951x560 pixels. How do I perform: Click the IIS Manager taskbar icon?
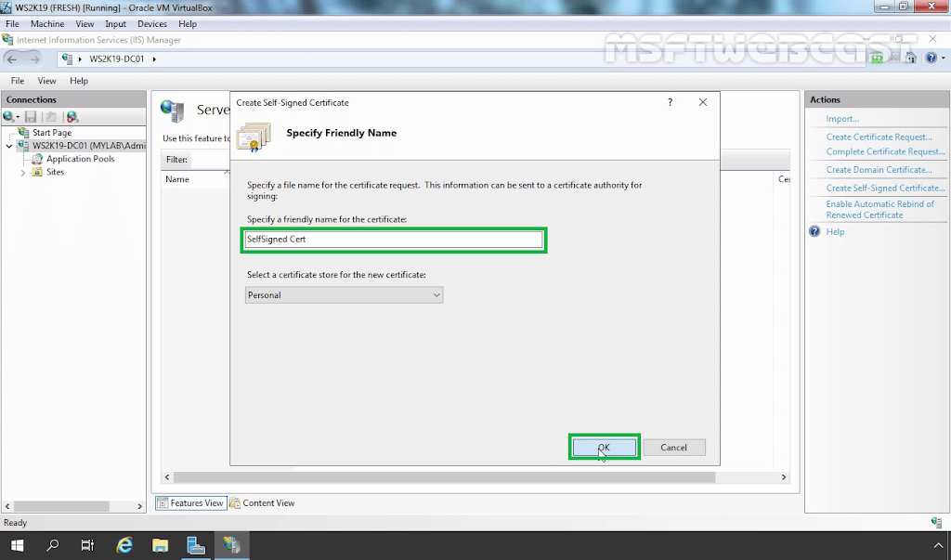point(231,545)
